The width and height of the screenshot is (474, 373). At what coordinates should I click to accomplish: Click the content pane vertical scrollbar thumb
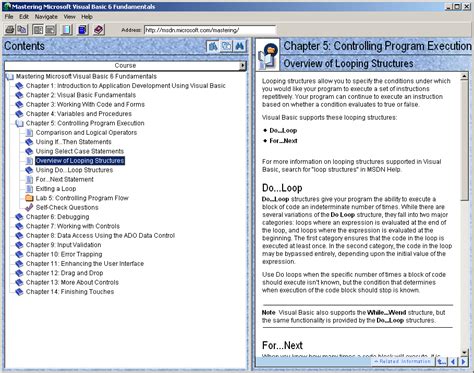click(464, 140)
